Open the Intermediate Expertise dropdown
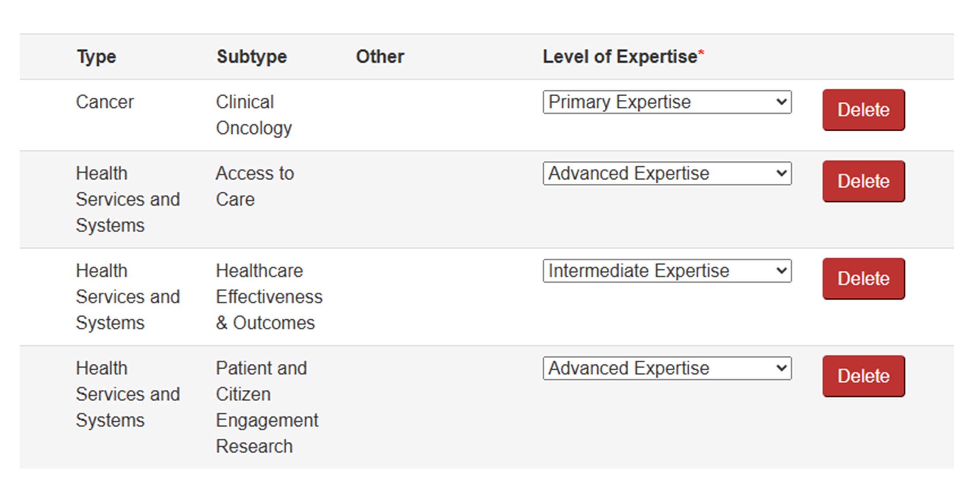The height and width of the screenshot is (485, 980). [x=667, y=271]
